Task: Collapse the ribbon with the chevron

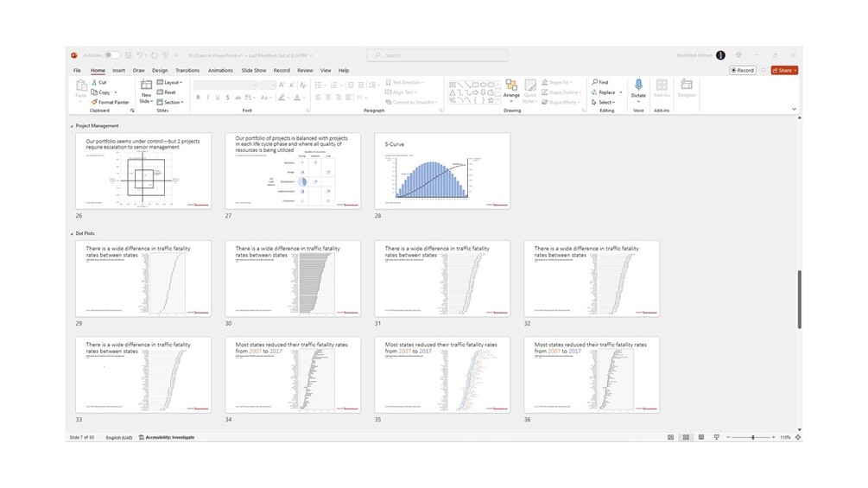Action: coord(794,109)
